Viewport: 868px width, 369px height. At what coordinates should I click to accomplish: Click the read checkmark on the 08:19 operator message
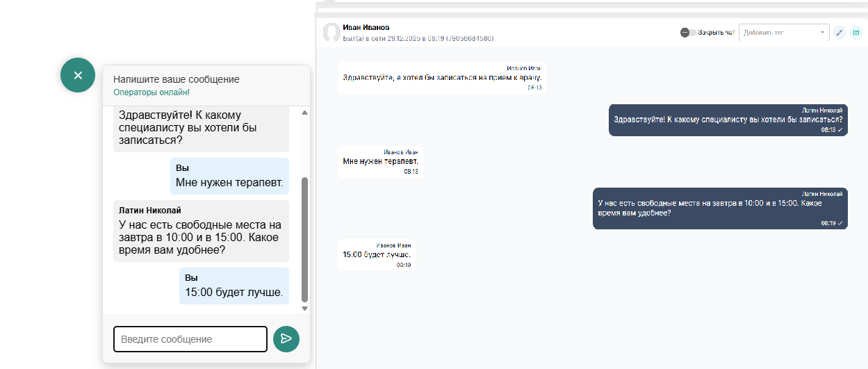click(x=840, y=223)
